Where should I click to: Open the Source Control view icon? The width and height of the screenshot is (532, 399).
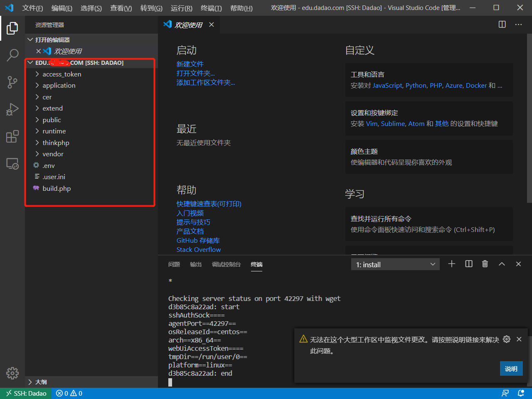pyautogui.click(x=12, y=82)
